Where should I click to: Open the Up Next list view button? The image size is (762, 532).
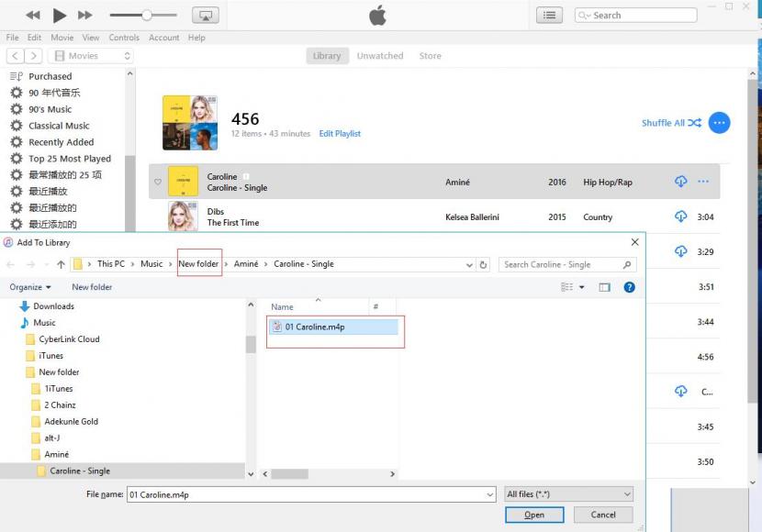549,16
